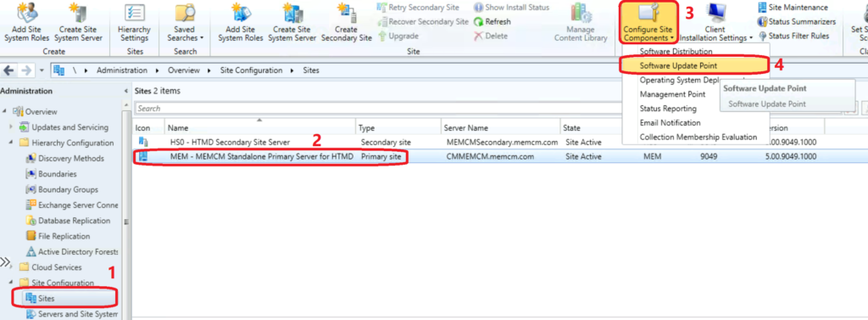Click Site Maintenance

click(793, 7)
